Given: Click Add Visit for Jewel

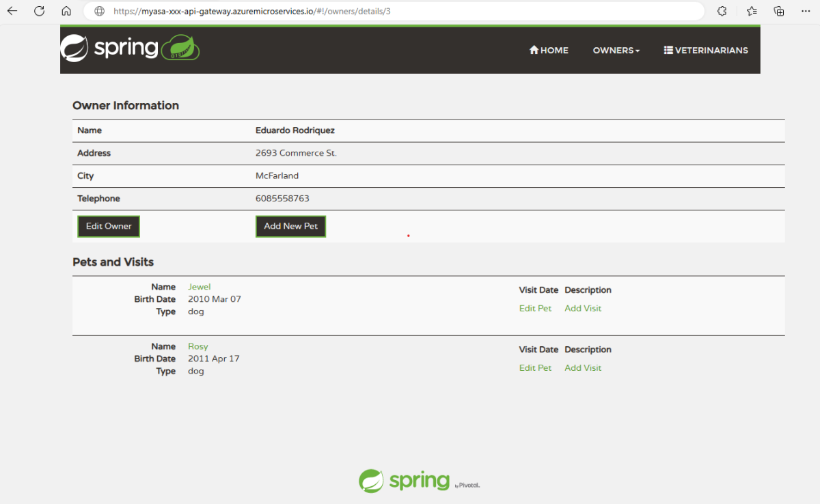Looking at the screenshot, I should point(583,308).
